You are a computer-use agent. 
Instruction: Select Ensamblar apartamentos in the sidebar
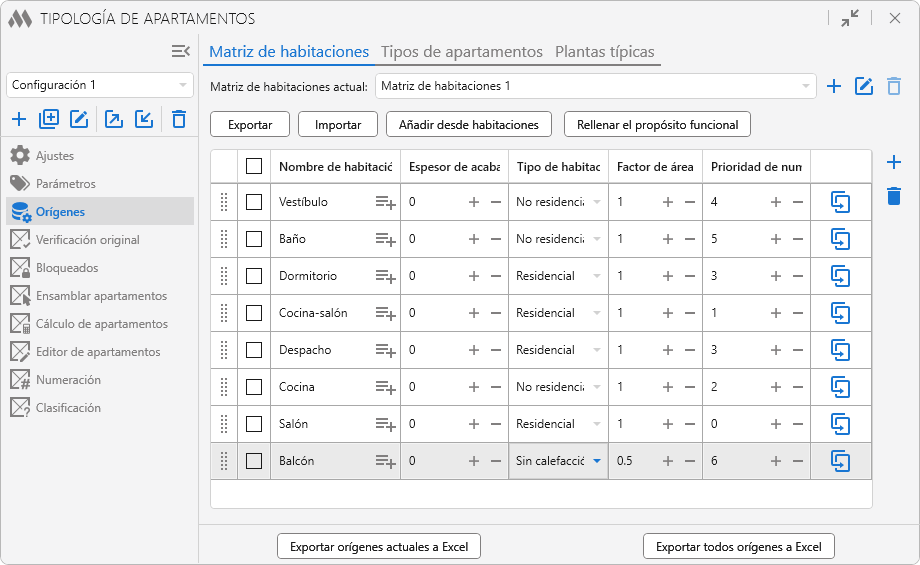tap(101, 296)
